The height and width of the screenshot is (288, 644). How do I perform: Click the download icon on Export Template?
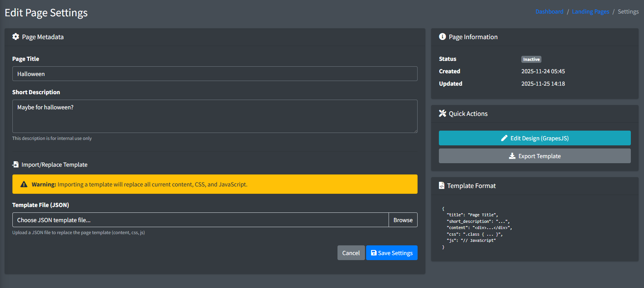(512, 156)
